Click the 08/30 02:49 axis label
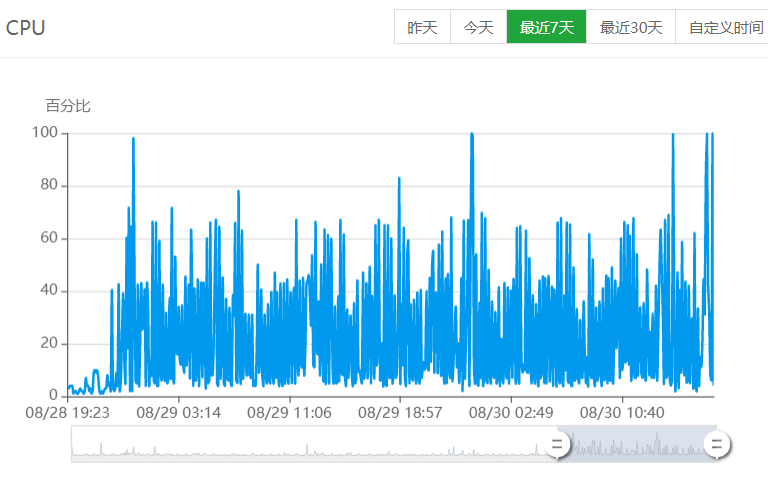Image resolution: width=768 pixels, height=481 pixels. point(511,413)
